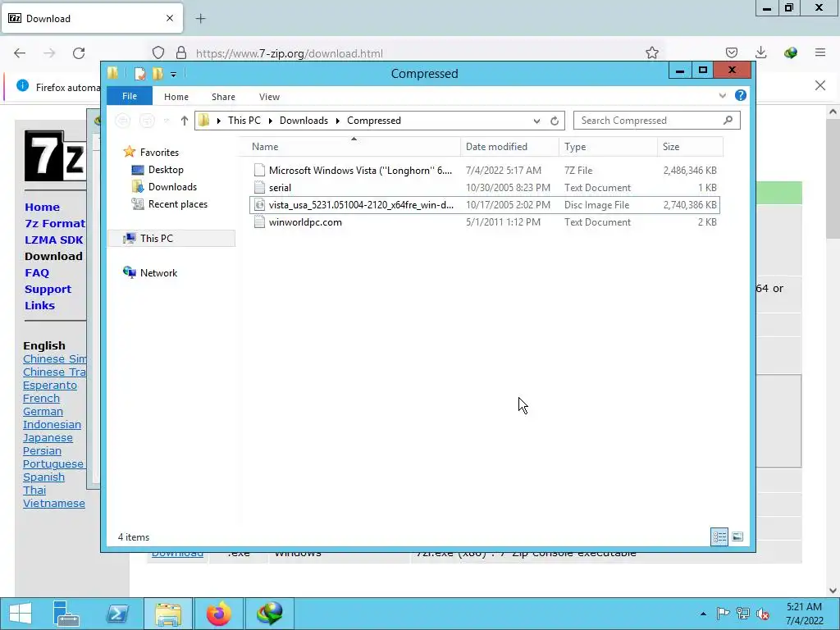Launch PowerShell from taskbar

[117, 614]
